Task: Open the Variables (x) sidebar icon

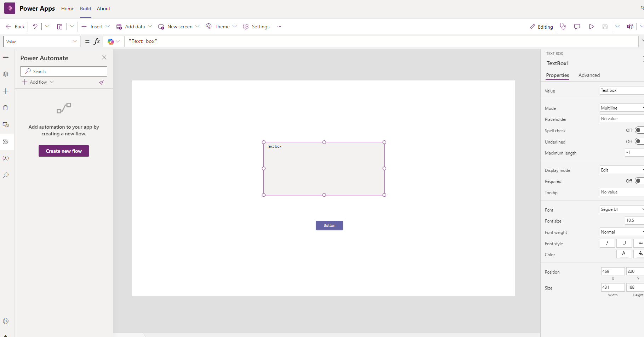Action: click(6, 158)
